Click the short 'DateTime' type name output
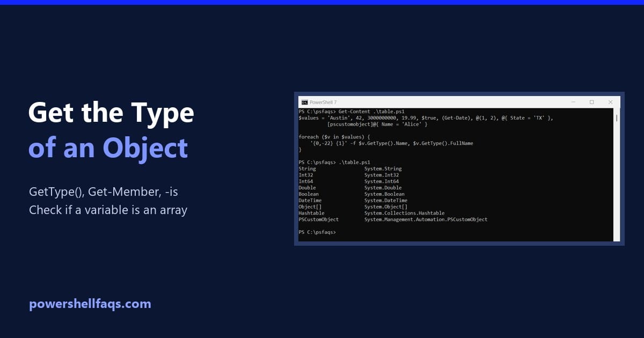The image size is (644, 338). coord(310,201)
